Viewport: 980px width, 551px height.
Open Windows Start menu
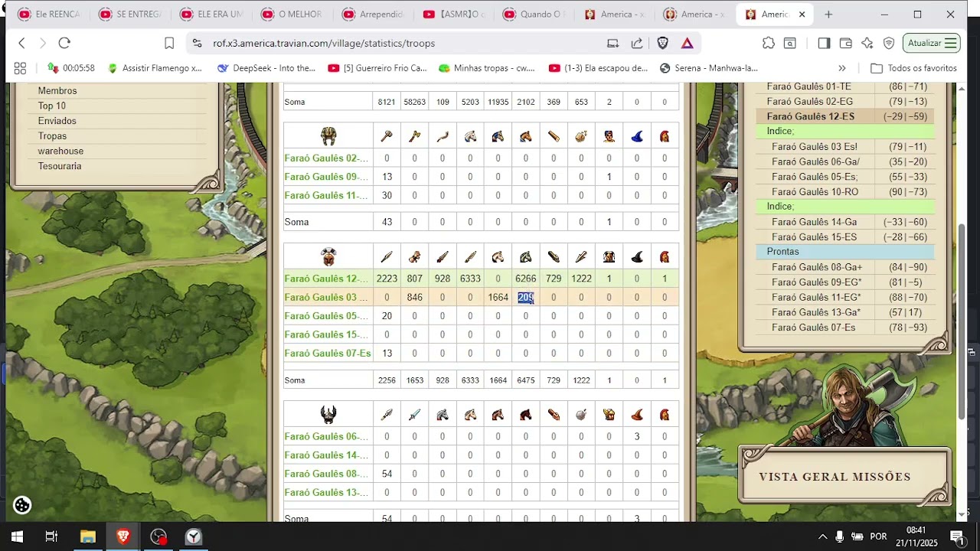17,536
